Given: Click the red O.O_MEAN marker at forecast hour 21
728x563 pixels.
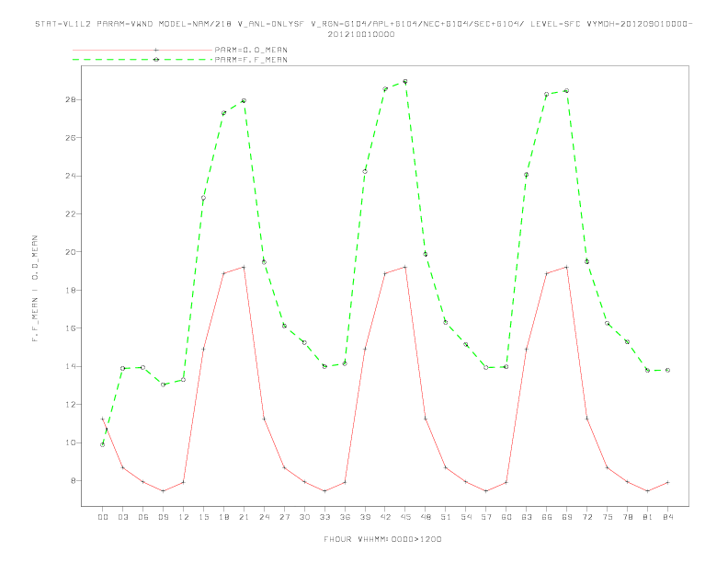Looking at the screenshot, I should coord(244,267).
